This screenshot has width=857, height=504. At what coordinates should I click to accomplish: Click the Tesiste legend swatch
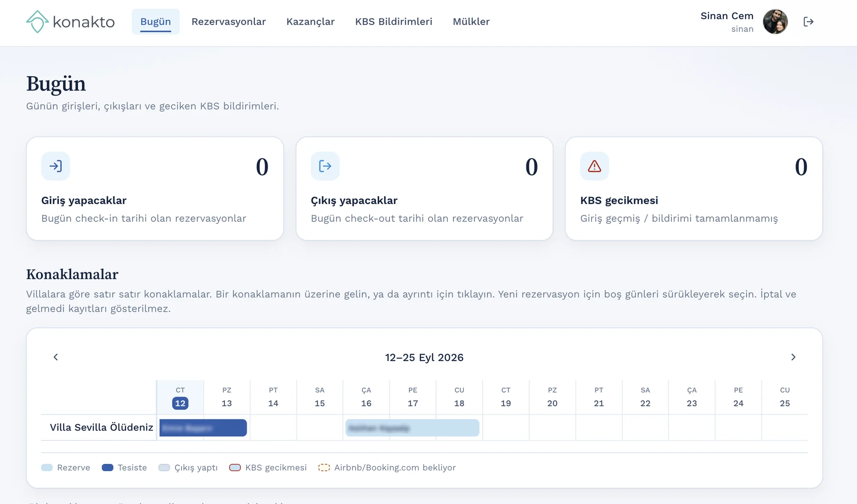coord(108,467)
